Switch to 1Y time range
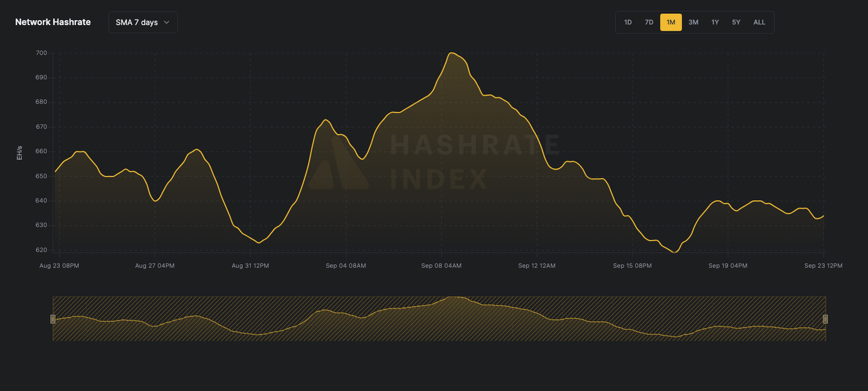The width and height of the screenshot is (868, 391). pyautogui.click(x=715, y=22)
